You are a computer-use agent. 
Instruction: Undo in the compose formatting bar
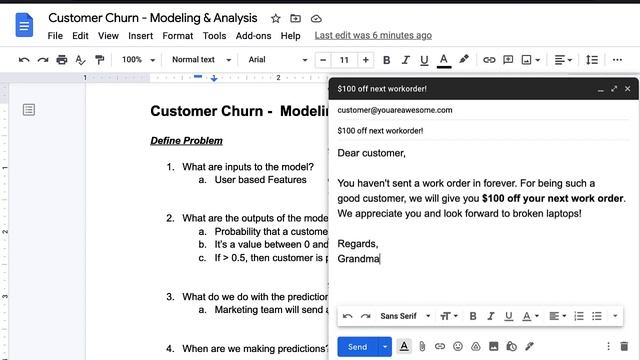pyautogui.click(x=347, y=316)
